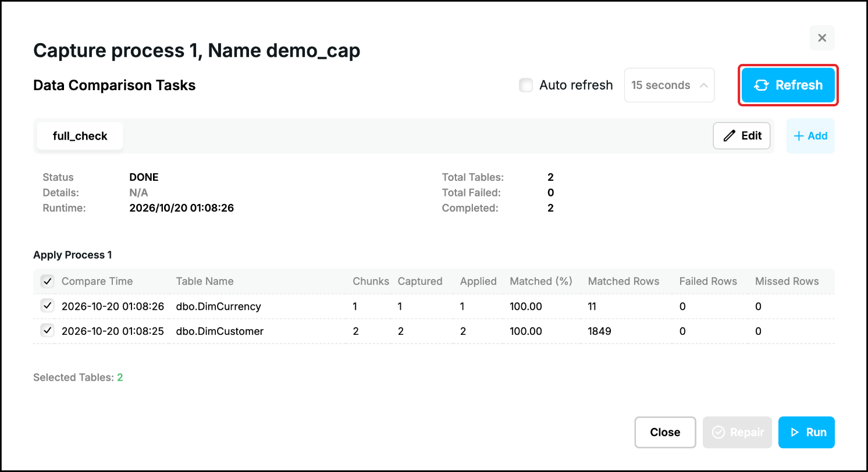Click the Apply Process 1 heading
This screenshot has width=868, height=472.
coord(73,255)
